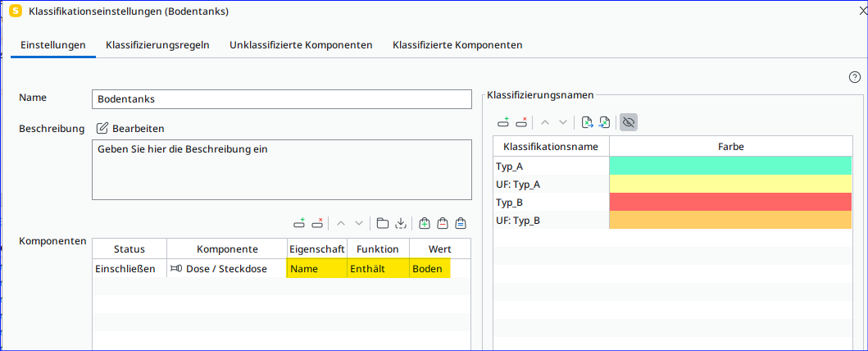Export classification names to Excel
Image resolution: width=868 pixels, height=351 pixels.
pos(587,122)
